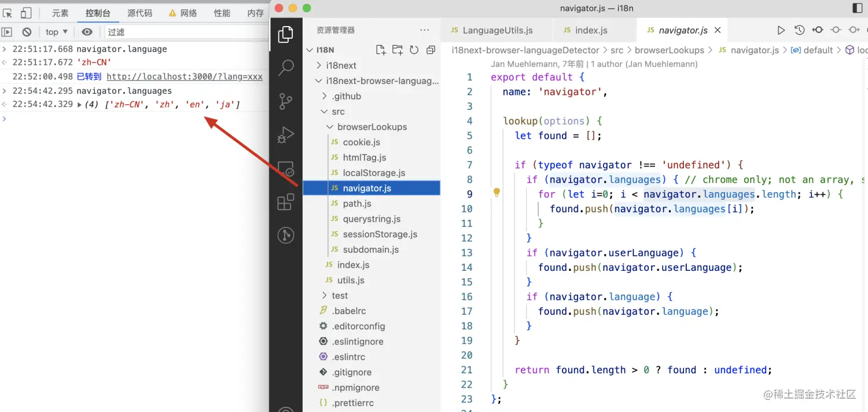Open file timeline history icon
The image size is (868, 412).
799,30
